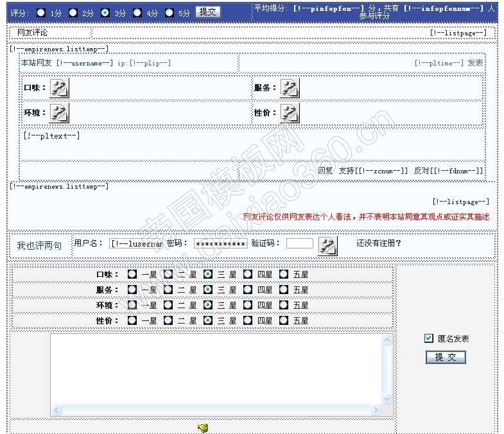Viewport: 504px width, 434px height.
Task: Focus the 验证码 input field
Action: tap(300, 243)
